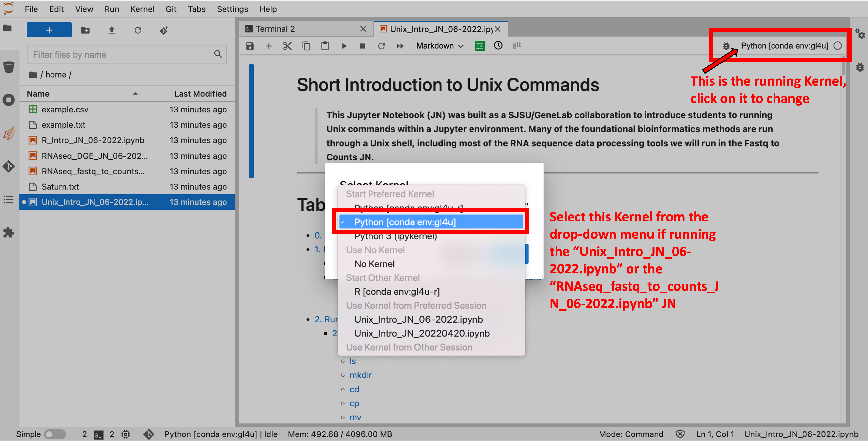Restart the kernel icon

(x=382, y=46)
